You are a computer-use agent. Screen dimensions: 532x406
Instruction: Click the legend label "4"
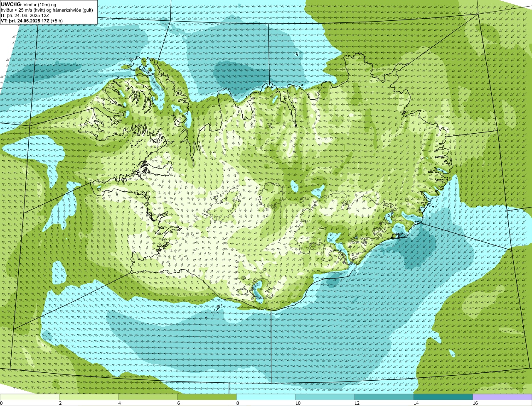[120, 403]
